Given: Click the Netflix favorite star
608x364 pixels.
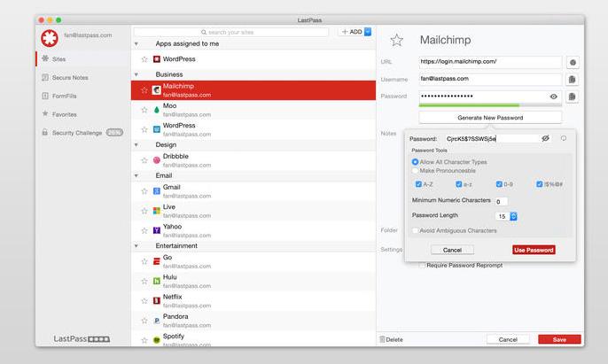Looking at the screenshot, I should (x=144, y=301).
